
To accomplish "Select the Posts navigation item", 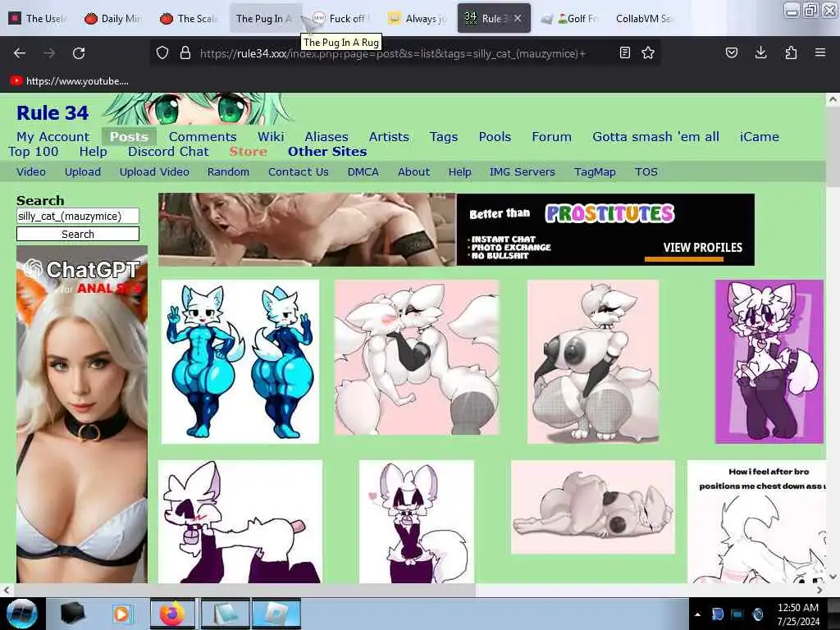I will tap(129, 137).
